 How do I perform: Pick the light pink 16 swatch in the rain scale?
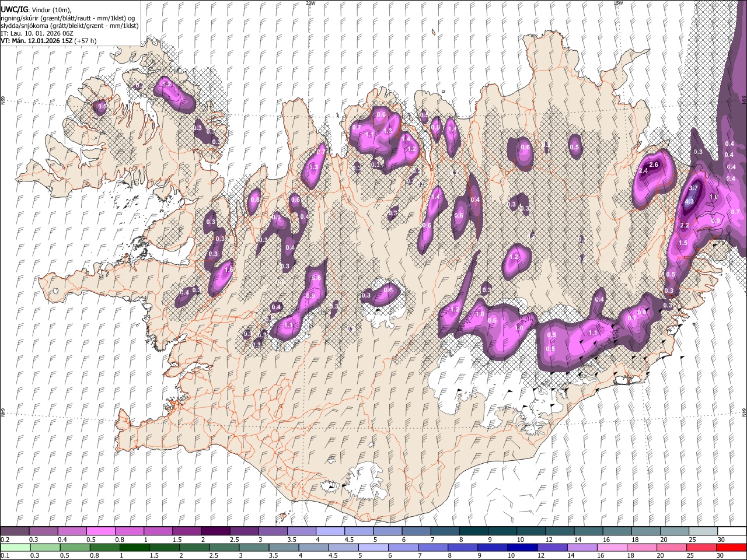click(x=612, y=547)
